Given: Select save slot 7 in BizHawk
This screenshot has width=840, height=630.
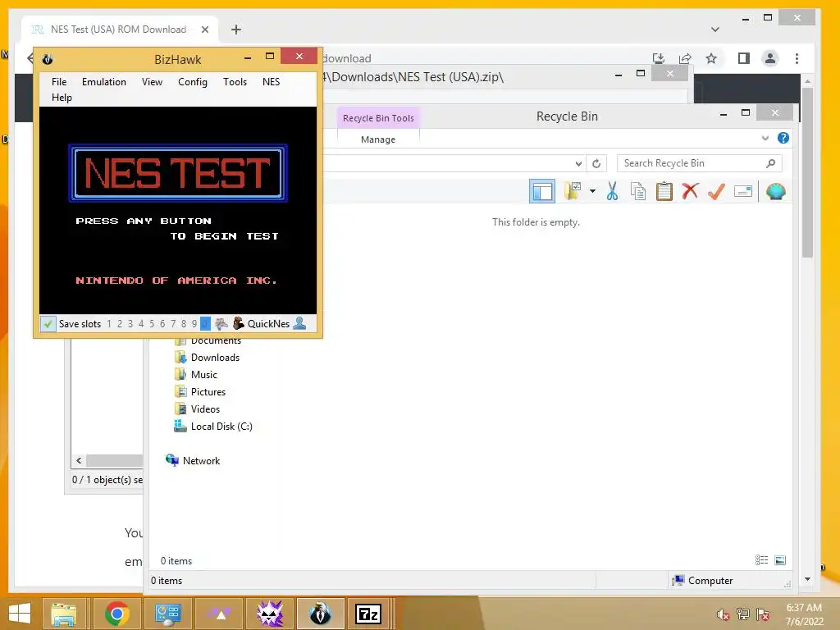Looking at the screenshot, I should click(x=173, y=323).
